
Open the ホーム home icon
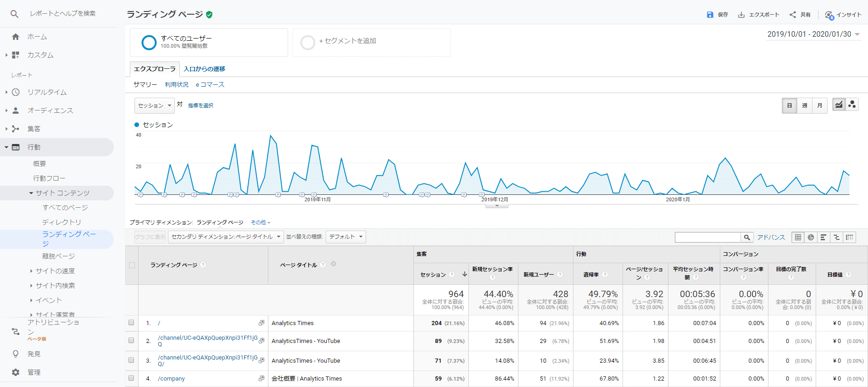(16, 37)
